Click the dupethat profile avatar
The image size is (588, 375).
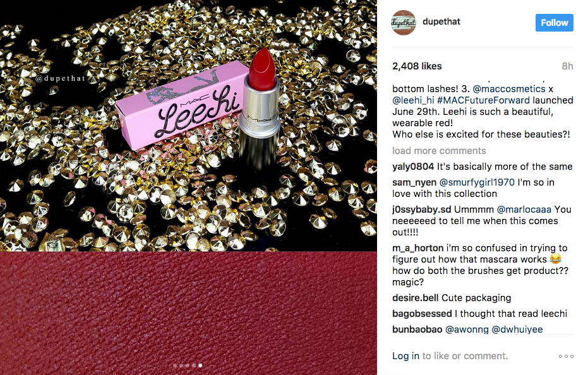(404, 23)
